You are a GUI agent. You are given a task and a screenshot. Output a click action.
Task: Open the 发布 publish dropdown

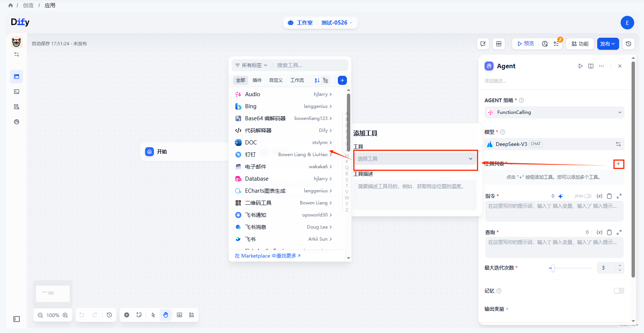coord(608,44)
